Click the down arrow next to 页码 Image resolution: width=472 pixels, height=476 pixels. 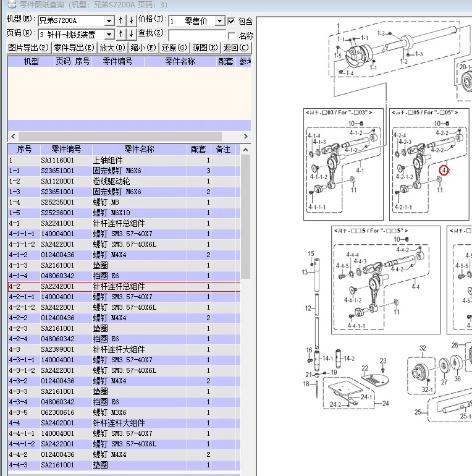pos(132,34)
